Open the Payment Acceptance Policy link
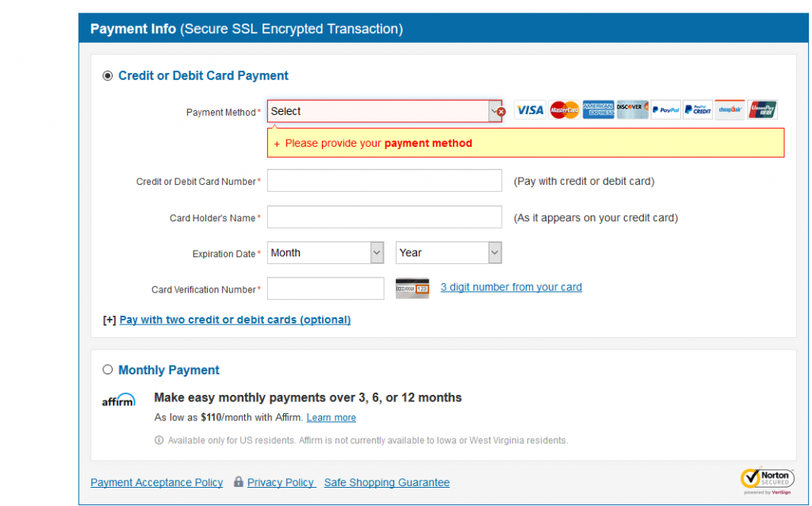Screen dimensions: 812x506 (x=157, y=482)
